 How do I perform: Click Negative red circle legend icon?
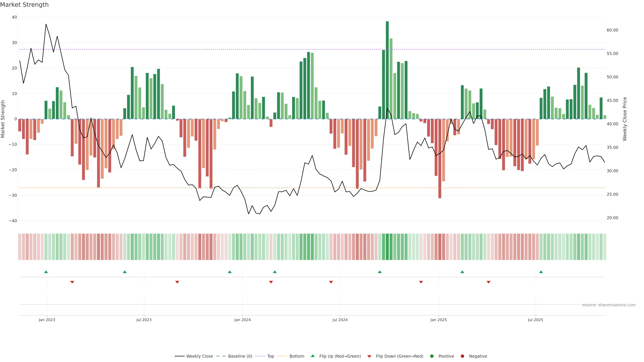pos(462,356)
